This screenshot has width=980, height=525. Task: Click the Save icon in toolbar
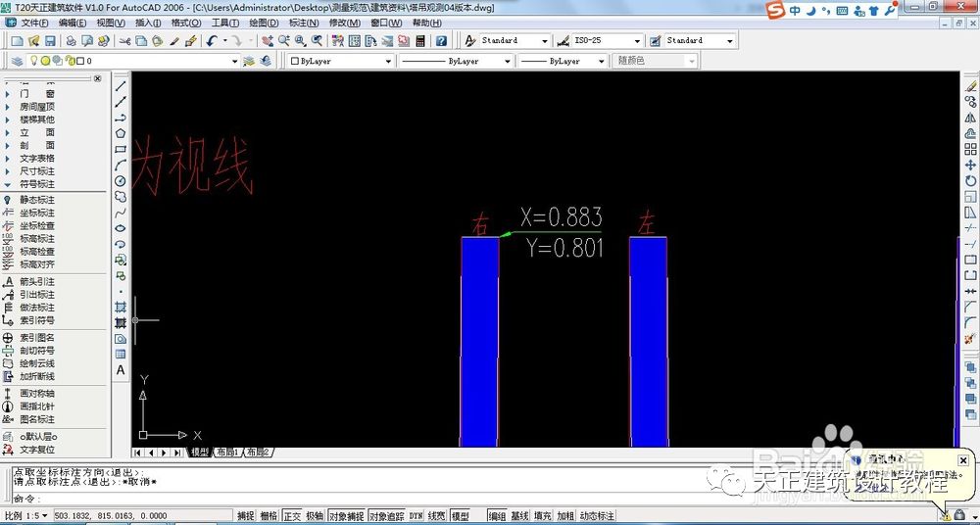point(50,40)
